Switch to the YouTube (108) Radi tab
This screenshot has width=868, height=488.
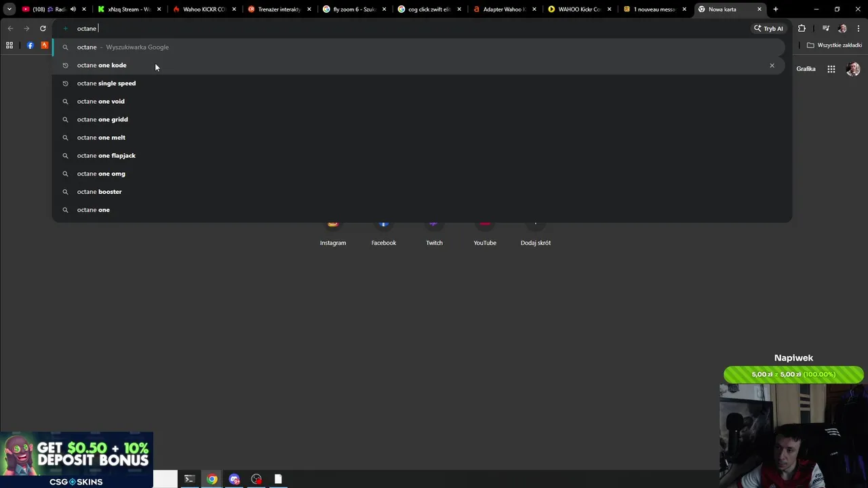click(49, 9)
